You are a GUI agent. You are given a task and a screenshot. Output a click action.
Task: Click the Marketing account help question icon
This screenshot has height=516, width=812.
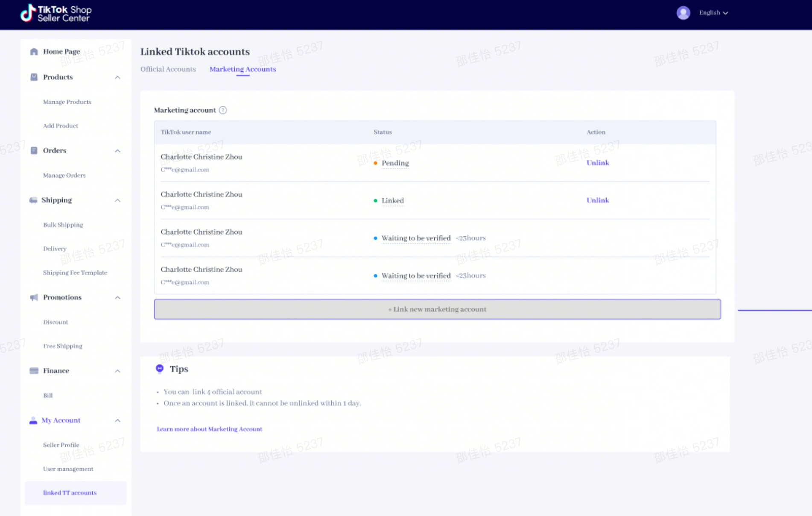tap(223, 110)
